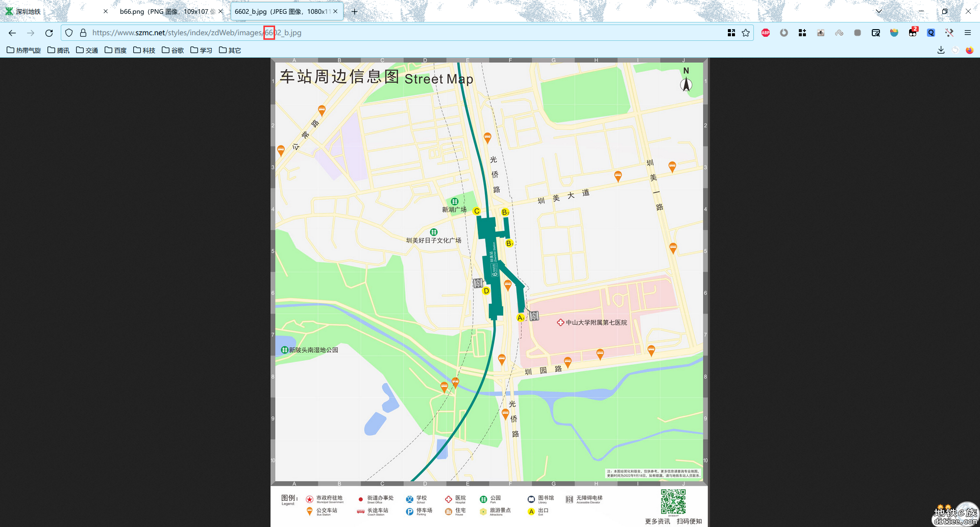Click the 中山大学附属第七医院 hospital label
The height and width of the screenshot is (527, 980).
(596, 323)
